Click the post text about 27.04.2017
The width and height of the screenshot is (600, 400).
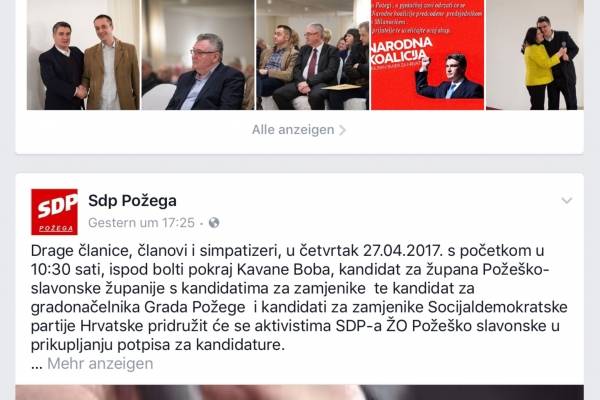tap(299, 298)
